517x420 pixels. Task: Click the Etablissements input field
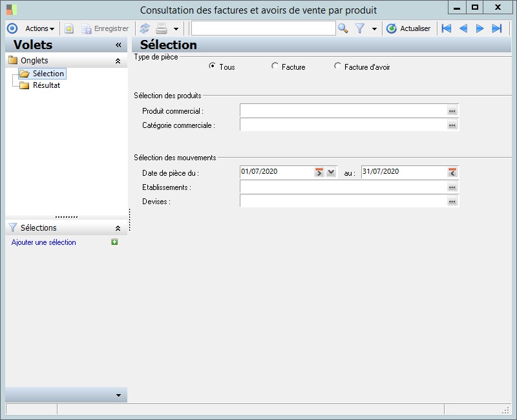(343, 187)
